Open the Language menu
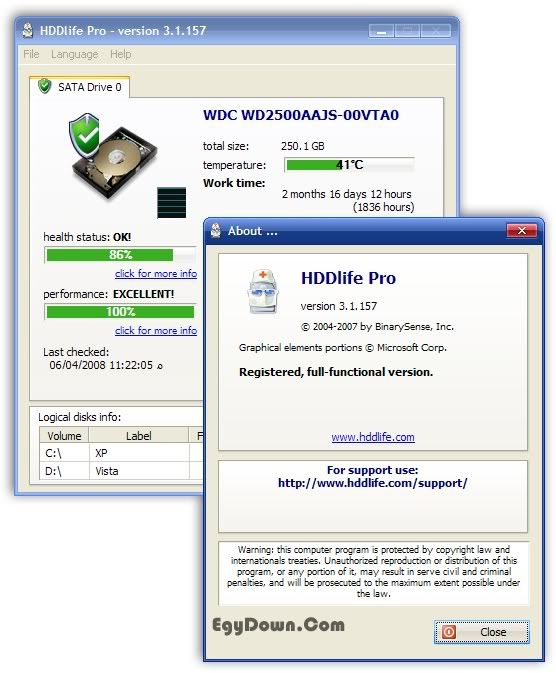Screen dimensions: 556x673 74,54
